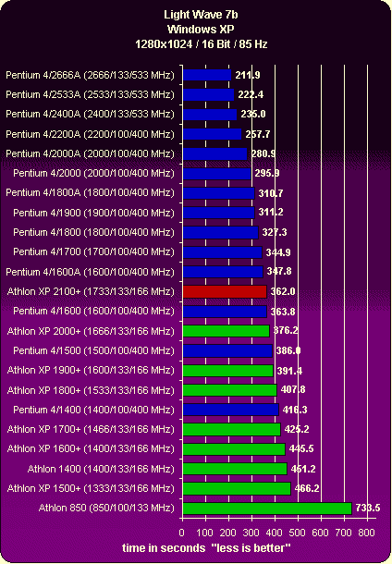Select the Pentium 4/2200A row label
Image resolution: width=392 pixels, height=564 pixels.
(x=90, y=134)
